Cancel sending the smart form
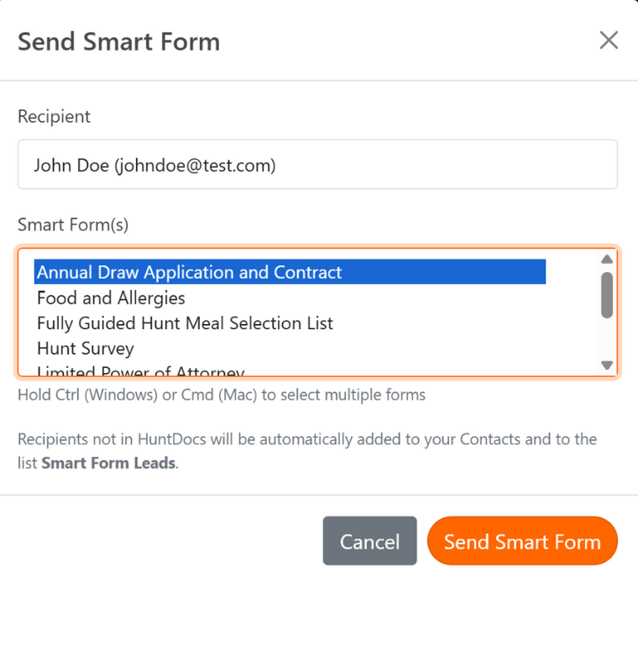This screenshot has height=672, width=638. [x=369, y=541]
